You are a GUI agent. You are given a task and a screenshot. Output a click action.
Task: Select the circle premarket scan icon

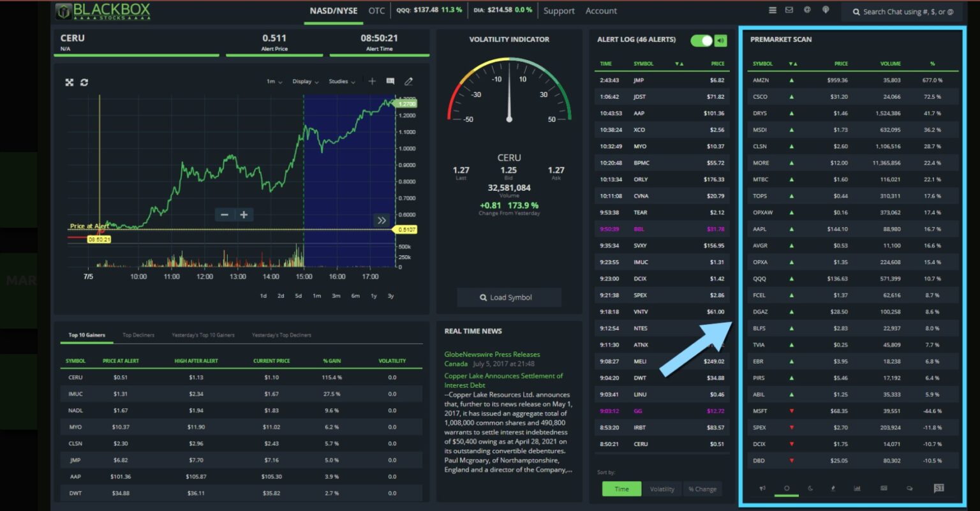(x=787, y=488)
